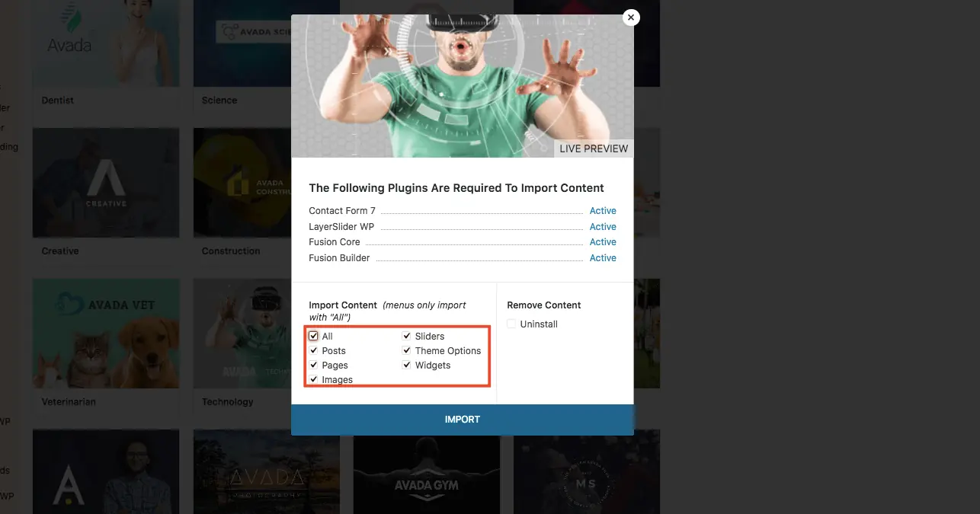The width and height of the screenshot is (980, 514).
Task: Click the Remove Content heading
Action: tap(544, 305)
